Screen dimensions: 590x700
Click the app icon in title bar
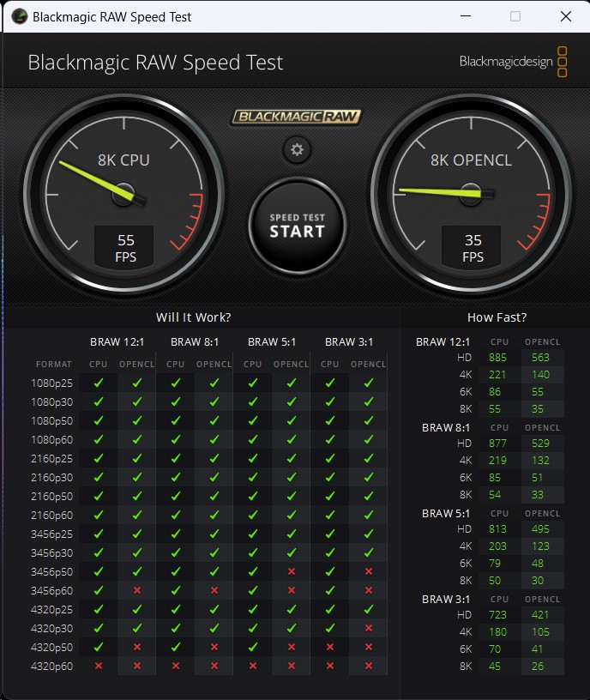point(19,16)
